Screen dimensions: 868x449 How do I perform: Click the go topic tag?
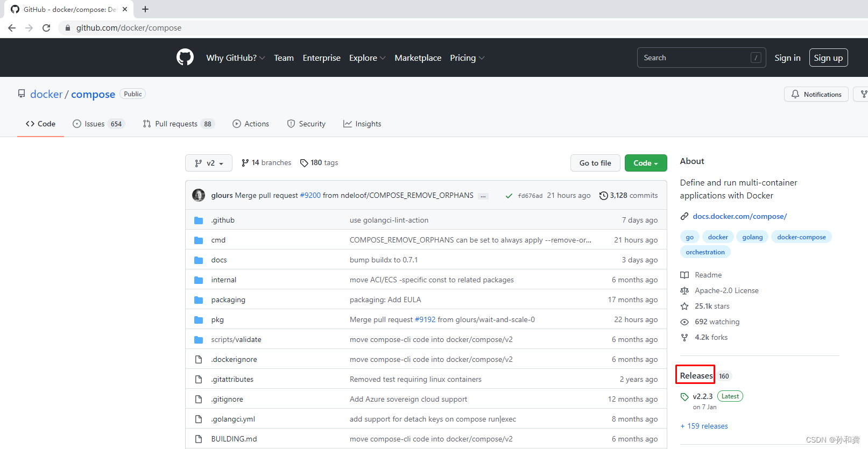(689, 237)
